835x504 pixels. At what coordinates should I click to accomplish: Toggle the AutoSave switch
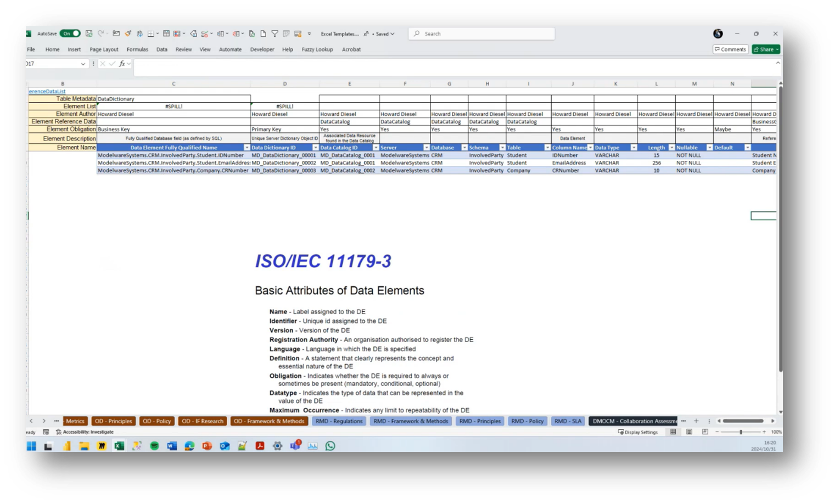click(x=70, y=33)
